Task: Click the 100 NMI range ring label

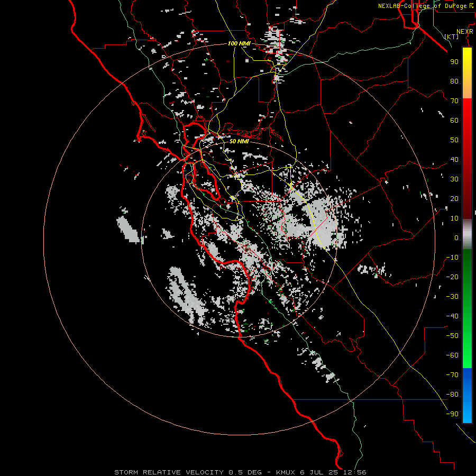Action: pyautogui.click(x=239, y=43)
